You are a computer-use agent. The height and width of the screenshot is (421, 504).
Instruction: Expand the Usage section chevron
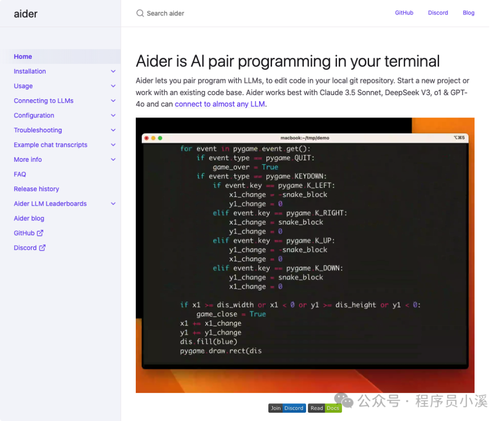click(113, 86)
